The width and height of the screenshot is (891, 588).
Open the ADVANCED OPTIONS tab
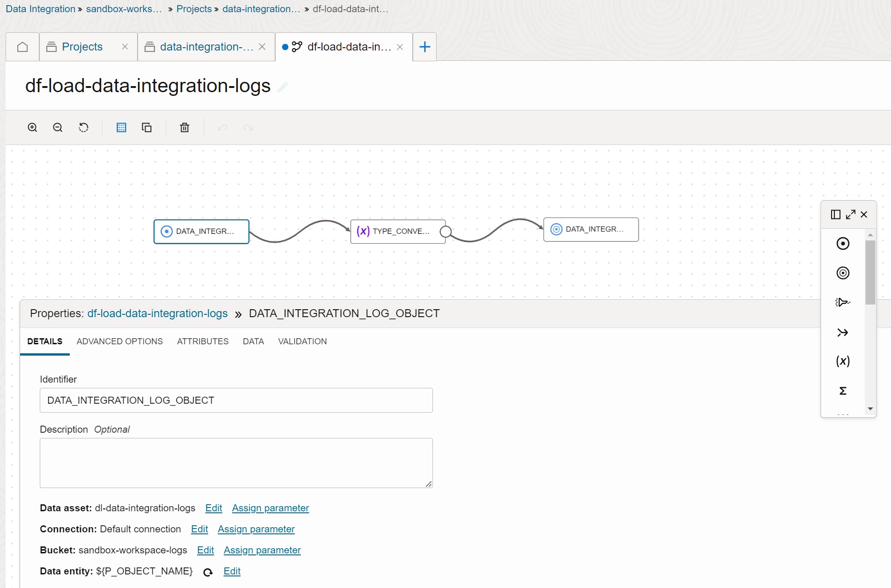[120, 341]
